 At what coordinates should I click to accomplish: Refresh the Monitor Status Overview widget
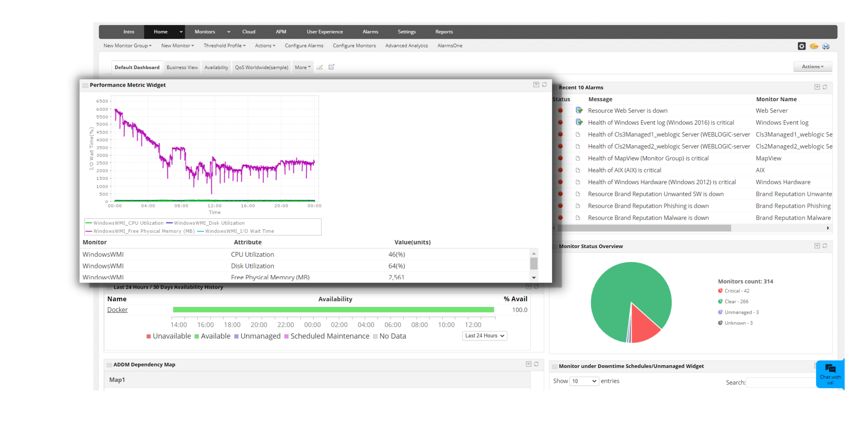[825, 246]
